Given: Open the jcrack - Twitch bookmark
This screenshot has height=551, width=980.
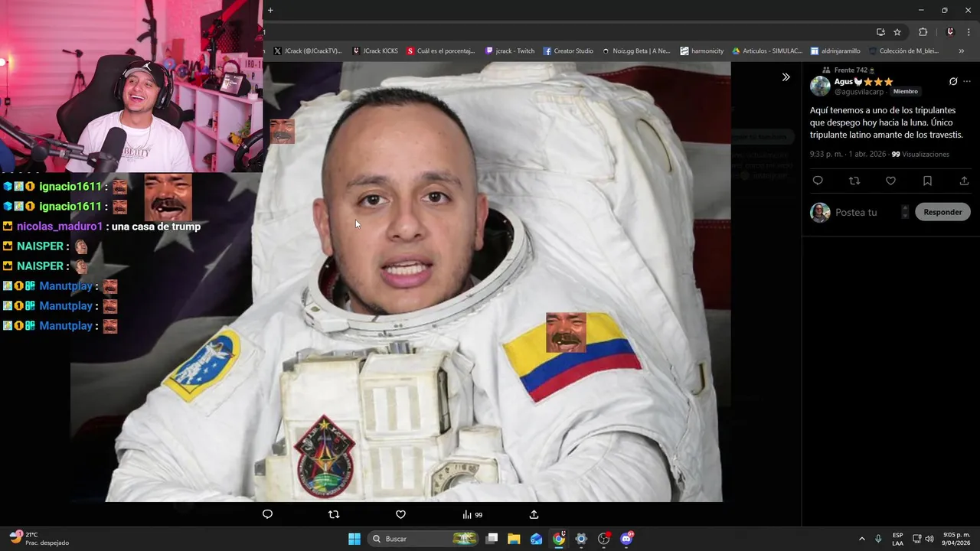Looking at the screenshot, I should click(510, 51).
